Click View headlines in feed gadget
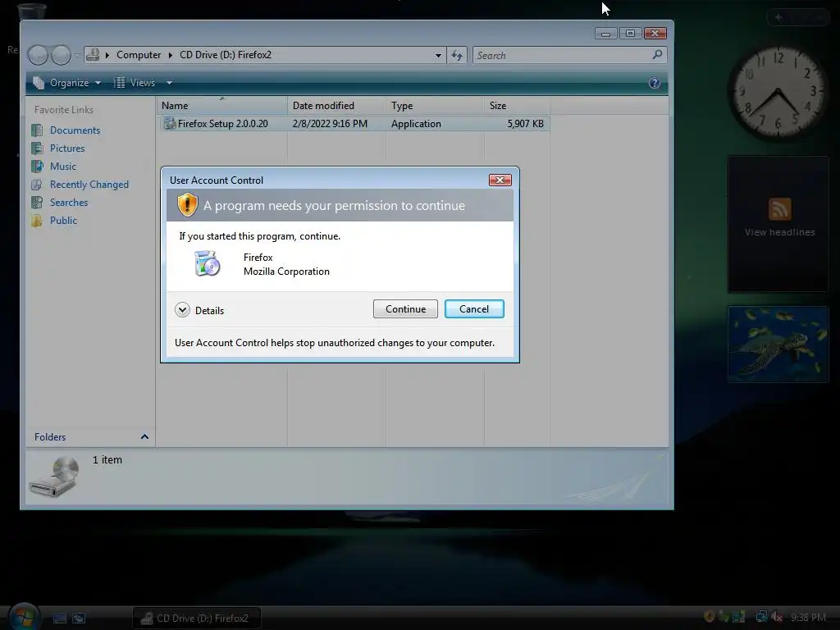The height and width of the screenshot is (630, 840). (779, 232)
